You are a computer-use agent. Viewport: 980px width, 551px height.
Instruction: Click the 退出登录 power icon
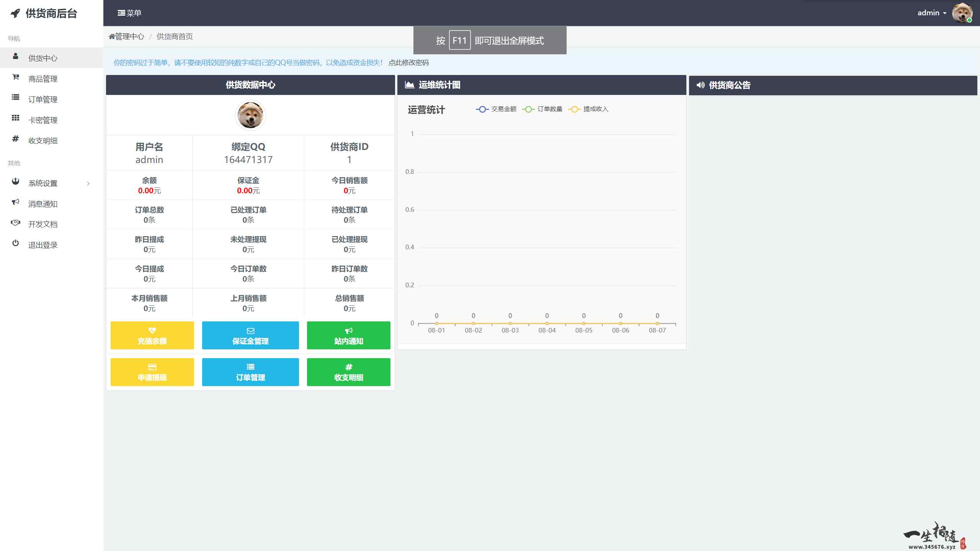click(15, 244)
